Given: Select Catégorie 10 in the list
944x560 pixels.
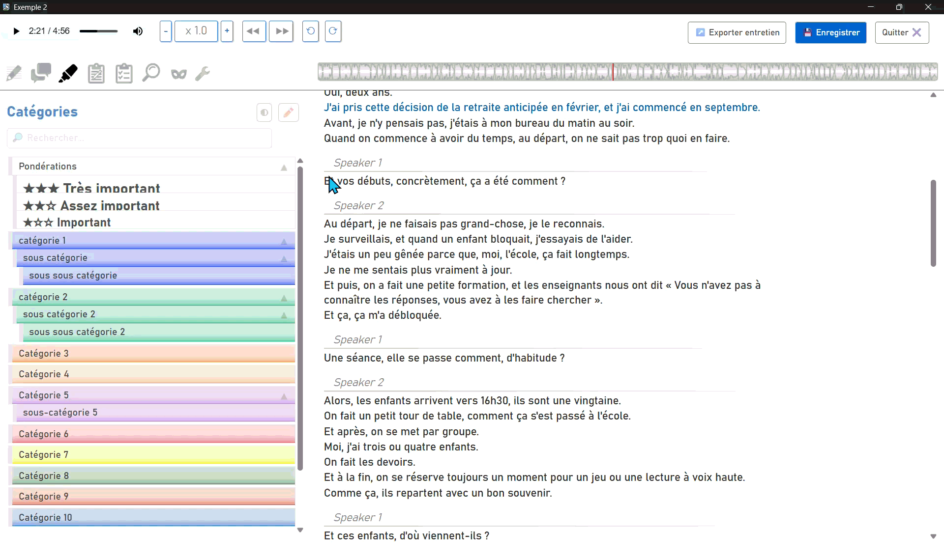Looking at the screenshot, I should click(x=154, y=518).
